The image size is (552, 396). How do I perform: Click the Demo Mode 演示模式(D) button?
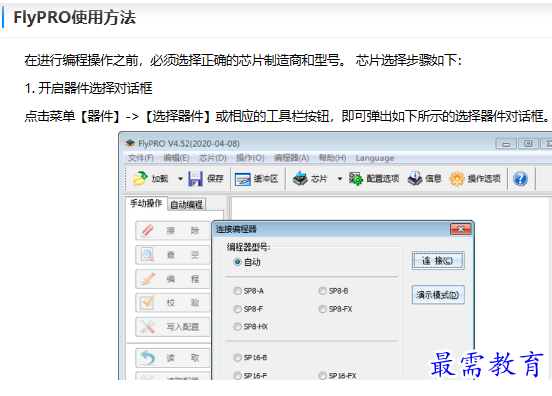point(438,295)
